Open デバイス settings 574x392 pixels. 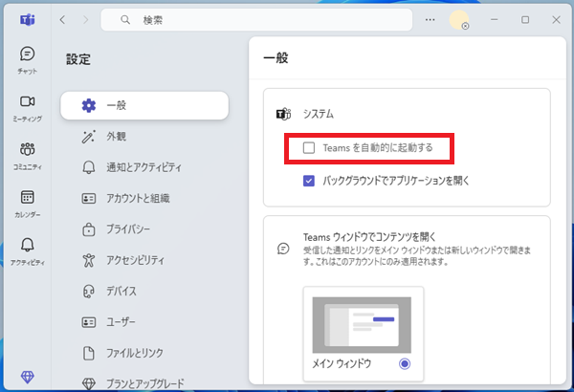pos(144,292)
